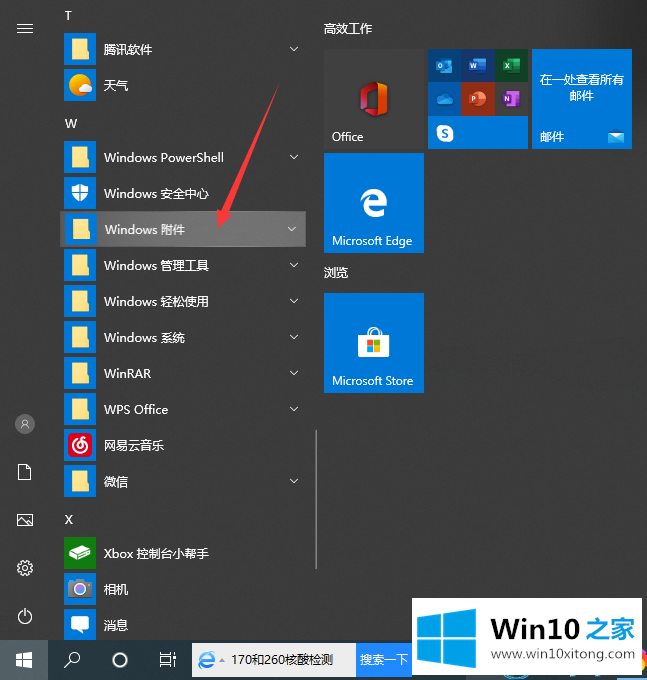Viewport: 647px width, 680px height.
Task: Open the Office tile
Action: pos(374,99)
